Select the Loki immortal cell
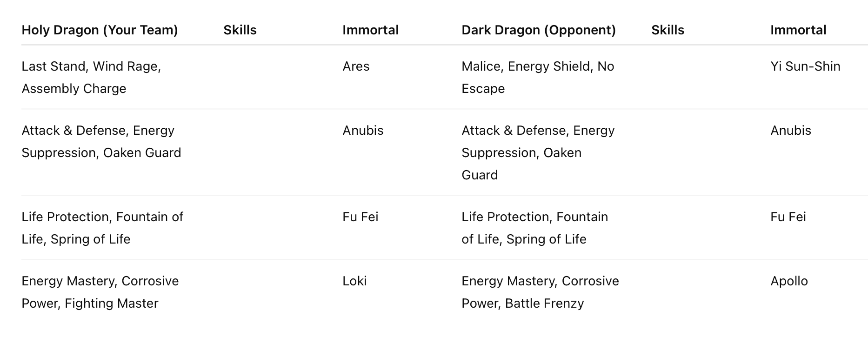The height and width of the screenshot is (343, 868). tap(354, 281)
